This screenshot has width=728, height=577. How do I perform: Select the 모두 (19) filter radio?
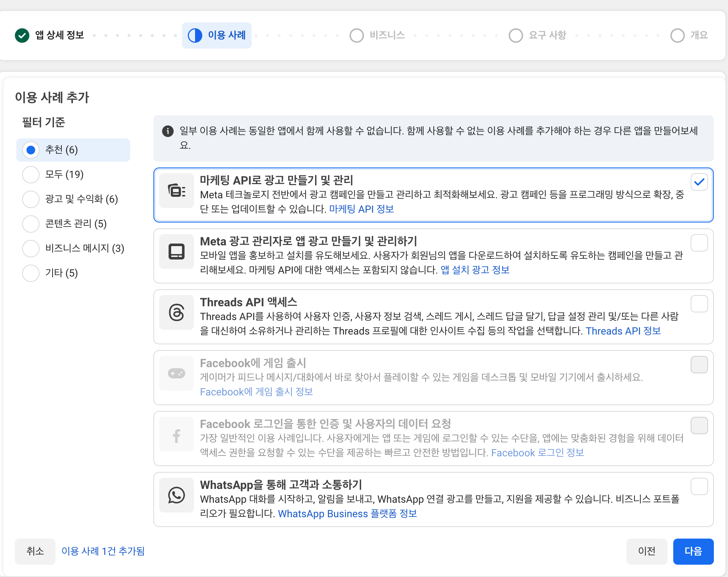31,175
